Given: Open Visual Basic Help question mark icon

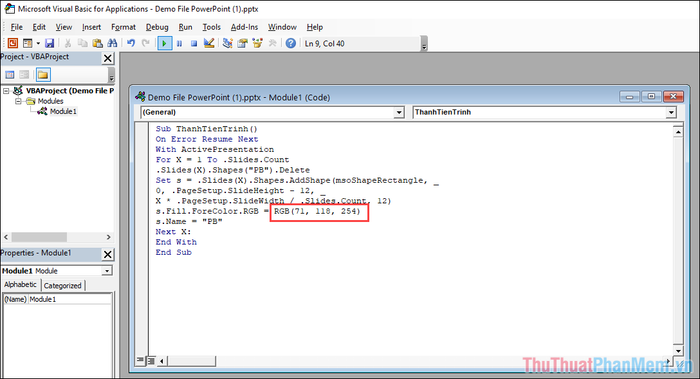Looking at the screenshot, I should click(291, 43).
